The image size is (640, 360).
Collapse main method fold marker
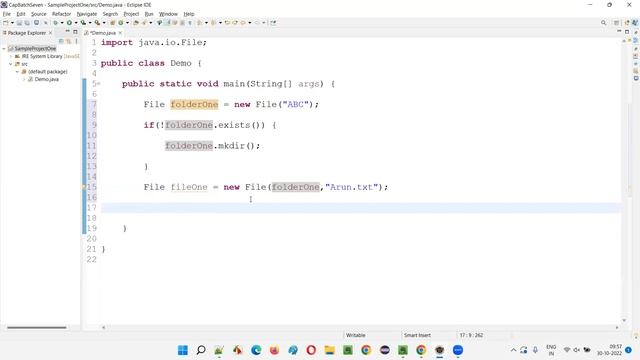tap(98, 84)
